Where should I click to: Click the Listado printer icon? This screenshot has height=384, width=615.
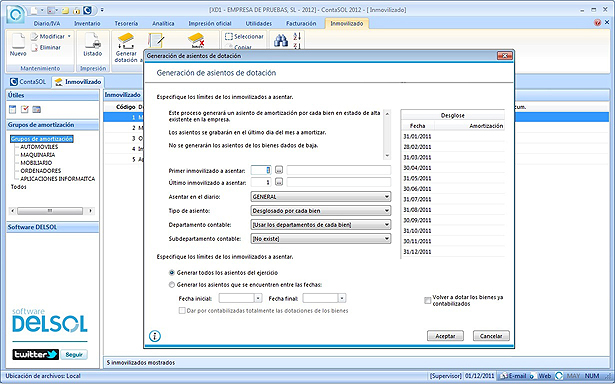pyautogui.click(x=93, y=40)
